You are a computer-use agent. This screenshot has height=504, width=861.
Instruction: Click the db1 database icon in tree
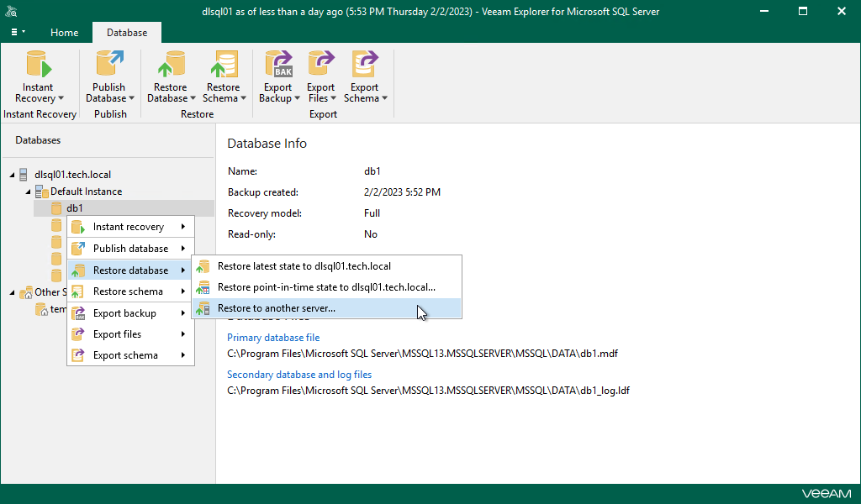[56, 207]
